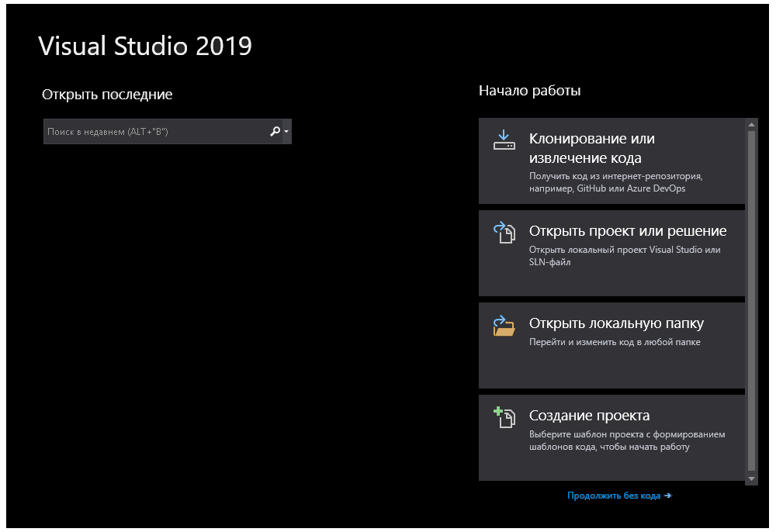Expand the recent search options dropdown arrow
This screenshot has height=532, width=776.
(x=286, y=132)
